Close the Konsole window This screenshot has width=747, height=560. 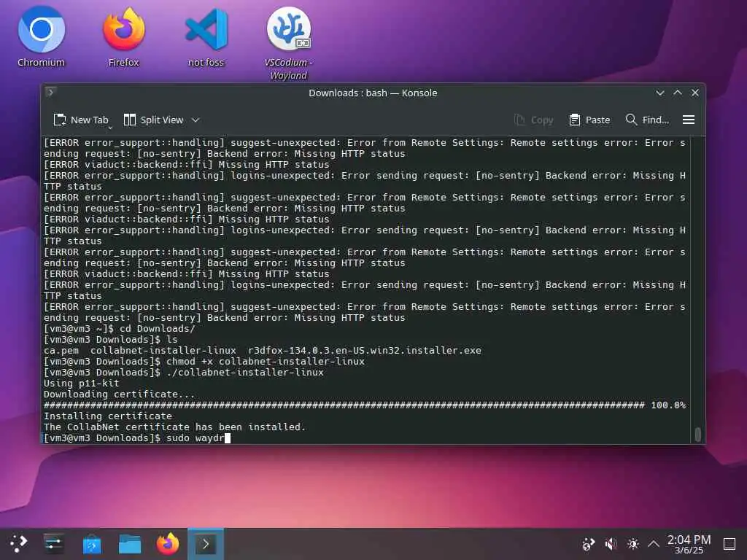click(695, 93)
